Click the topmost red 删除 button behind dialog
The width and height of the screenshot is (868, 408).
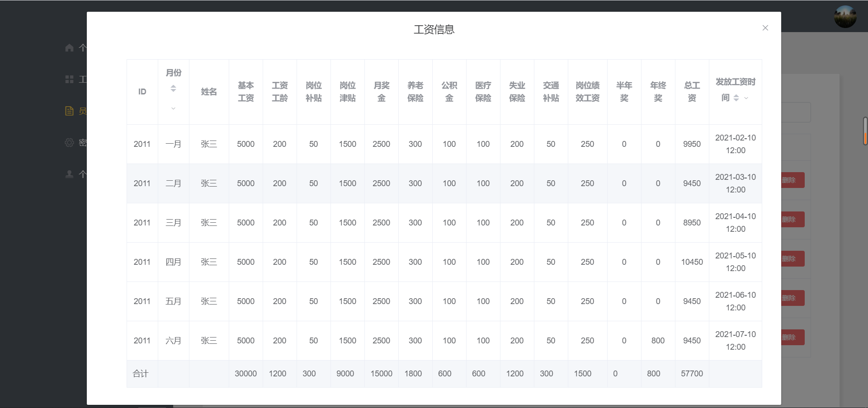coord(793,180)
